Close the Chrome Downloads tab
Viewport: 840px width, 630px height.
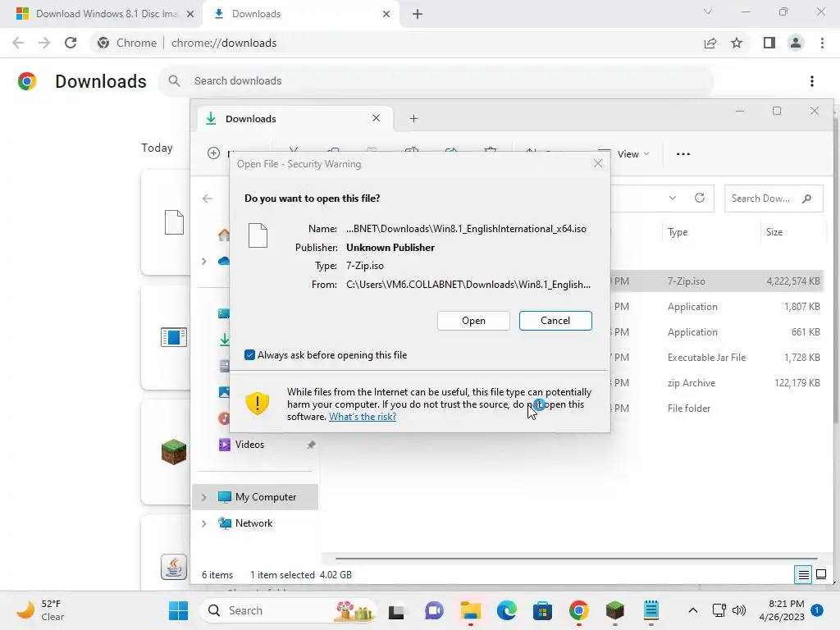tap(386, 14)
